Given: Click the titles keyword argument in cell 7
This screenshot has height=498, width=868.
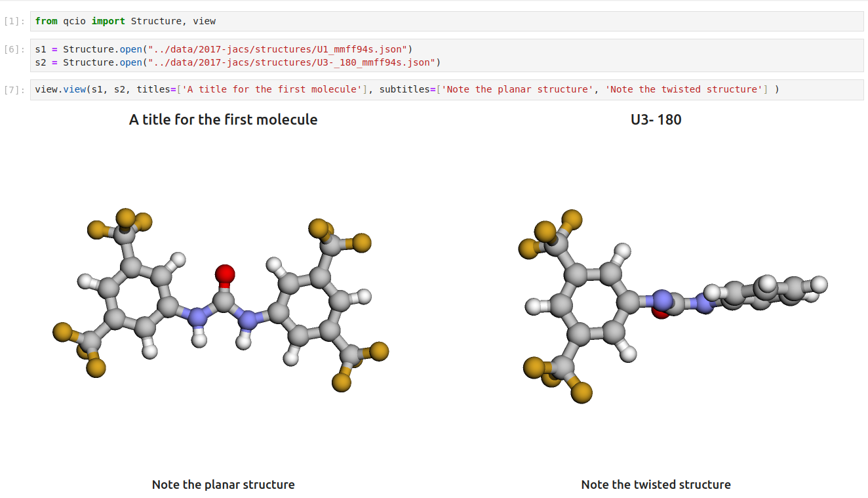Looking at the screenshot, I should 155,89.
